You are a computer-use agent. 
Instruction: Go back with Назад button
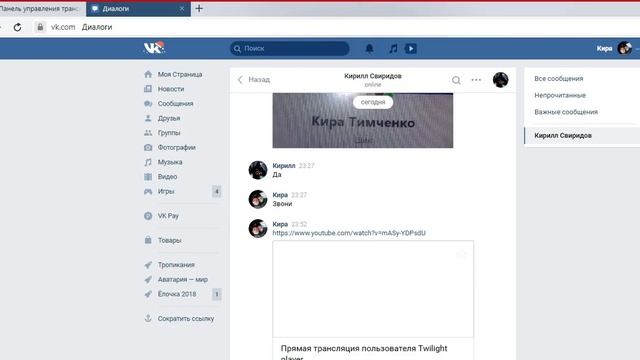253,80
